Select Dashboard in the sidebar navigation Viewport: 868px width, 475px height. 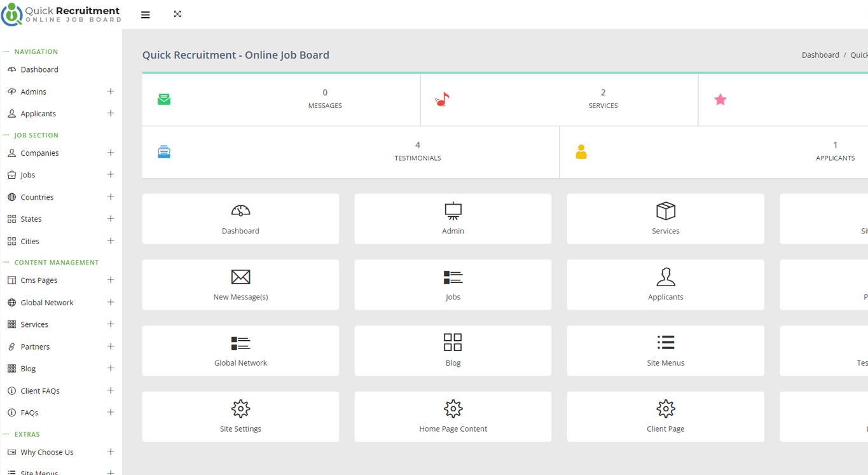tap(39, 69)
